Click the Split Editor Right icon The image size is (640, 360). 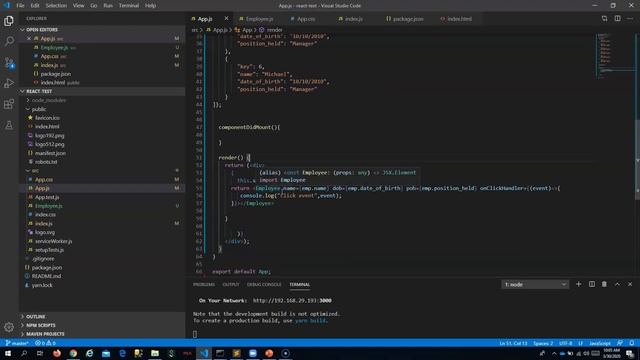[618, 18]
